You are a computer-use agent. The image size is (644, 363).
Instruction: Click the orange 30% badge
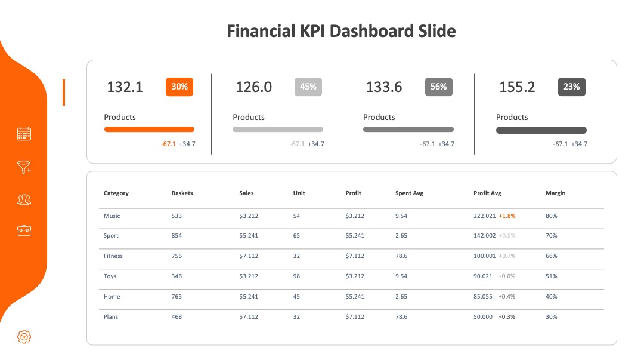pos(179,87)
